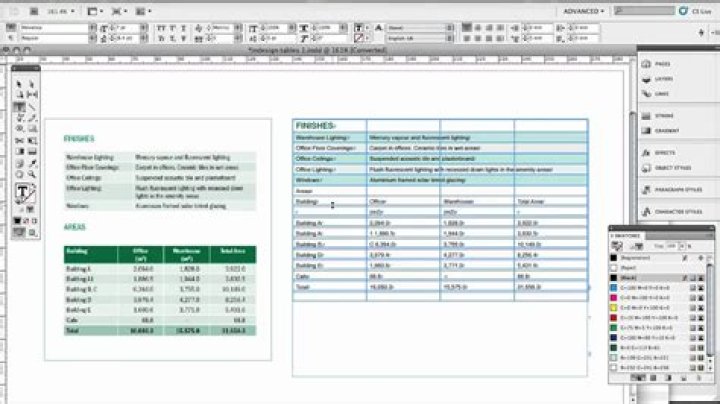Screen dimensions: 720x404
Task: Select the Eyedropper tool in the toolbox
Action: click(32, 163)
